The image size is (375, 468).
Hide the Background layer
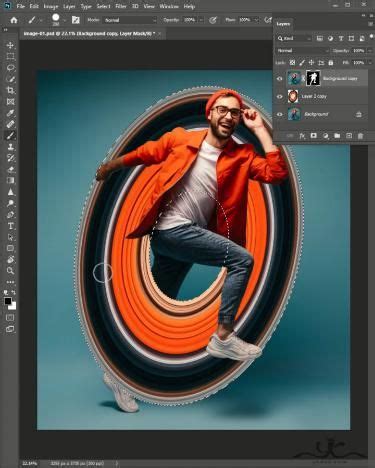280,114
